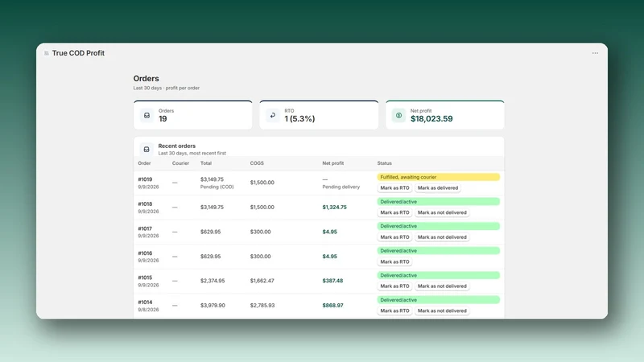Mark order #1015 as RTO
Screen dimensions: 644x362
coord(394,286)
